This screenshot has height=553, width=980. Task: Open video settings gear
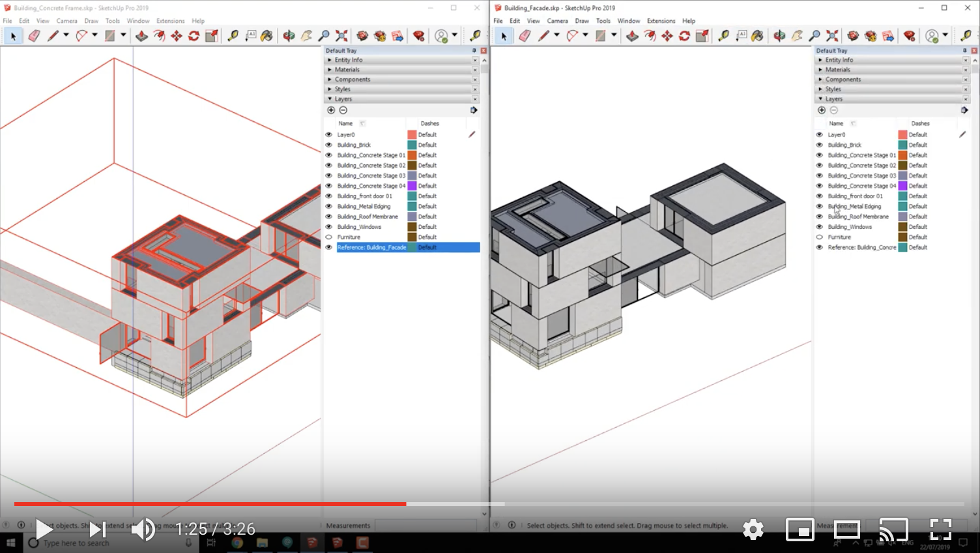(753, 529)
